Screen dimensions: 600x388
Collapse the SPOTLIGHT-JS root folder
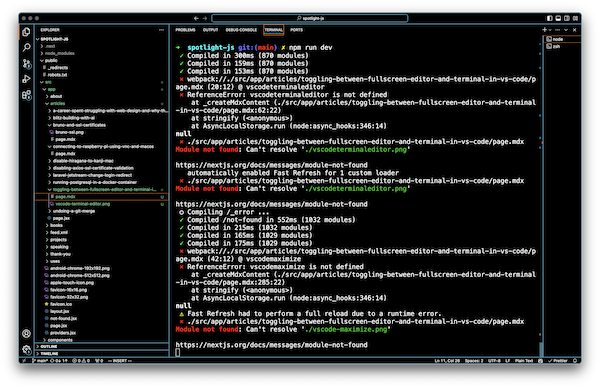(x=101, y=39)
